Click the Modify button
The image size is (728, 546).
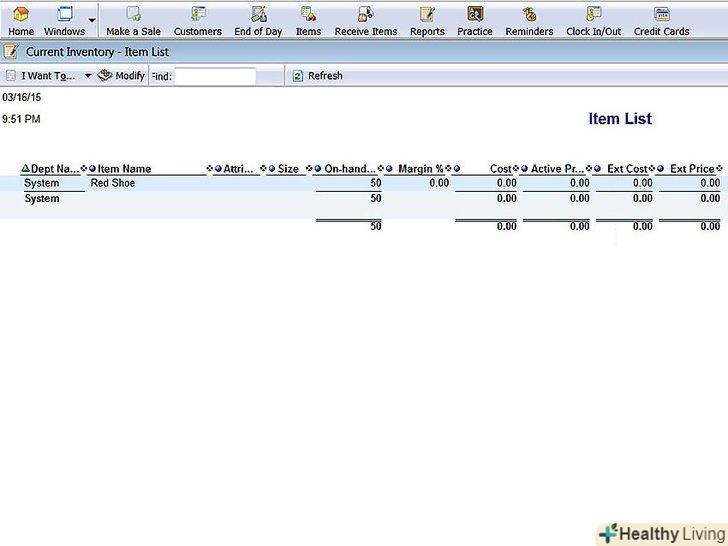[x=122, y=75]
